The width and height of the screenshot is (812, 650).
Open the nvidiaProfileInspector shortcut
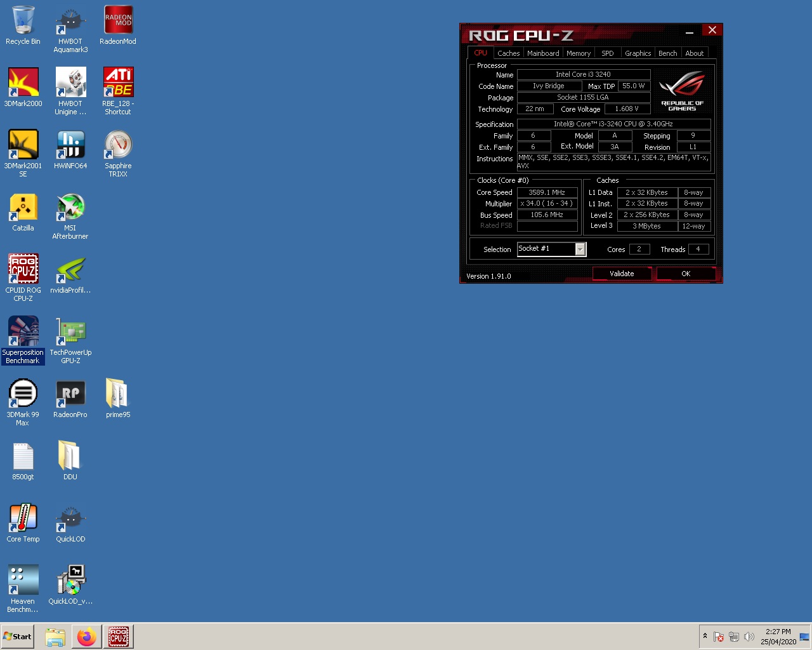70,274
